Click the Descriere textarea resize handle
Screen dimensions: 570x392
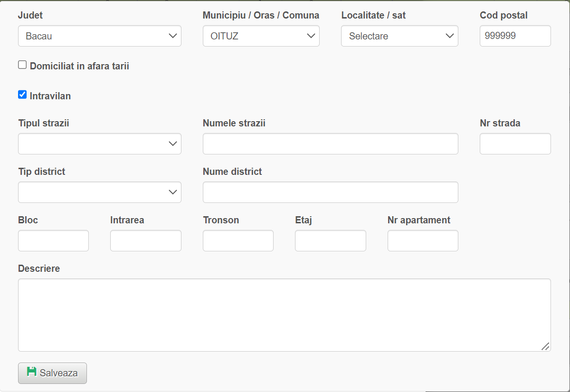pyautogui.click(x=546, y=347)
